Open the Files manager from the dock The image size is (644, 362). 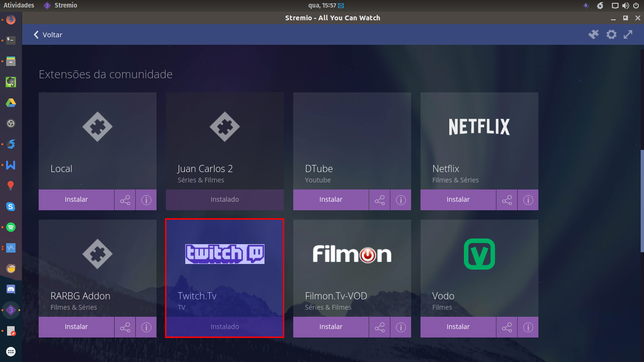[11, 61]
